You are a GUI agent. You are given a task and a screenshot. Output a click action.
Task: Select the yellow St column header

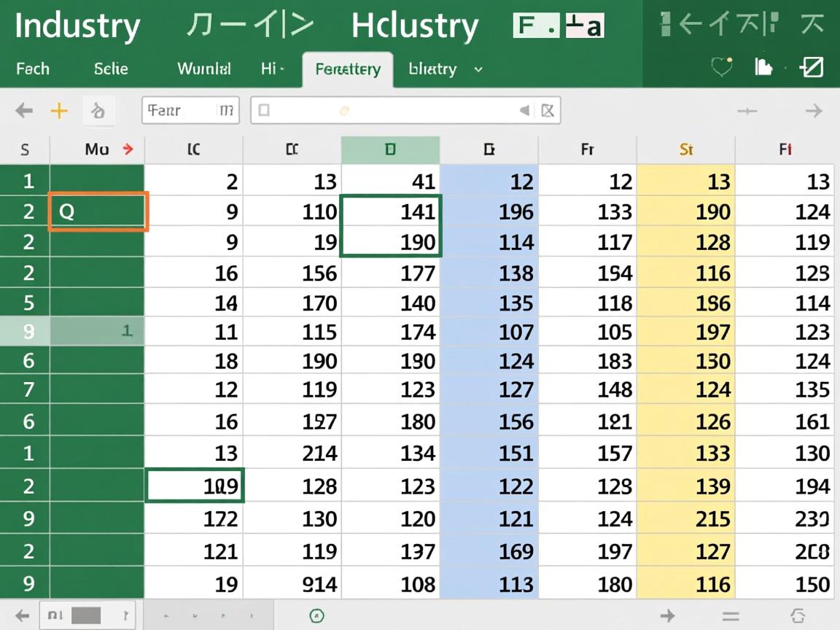[x=685, y=149]
